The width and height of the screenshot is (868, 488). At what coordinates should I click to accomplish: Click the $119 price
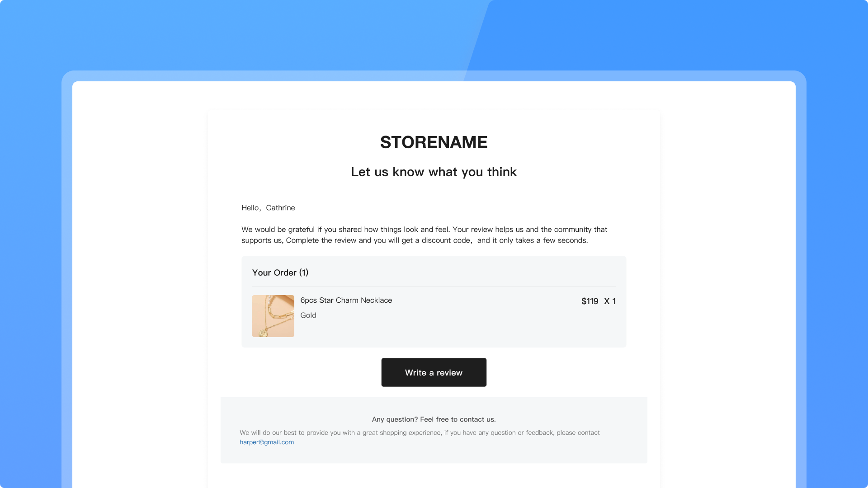click(x=590, y=301)
